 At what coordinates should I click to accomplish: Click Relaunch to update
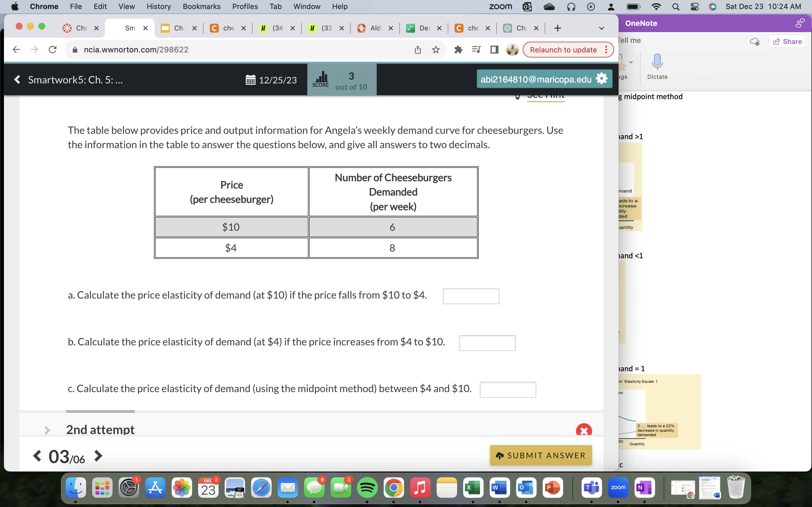[563, 49]
